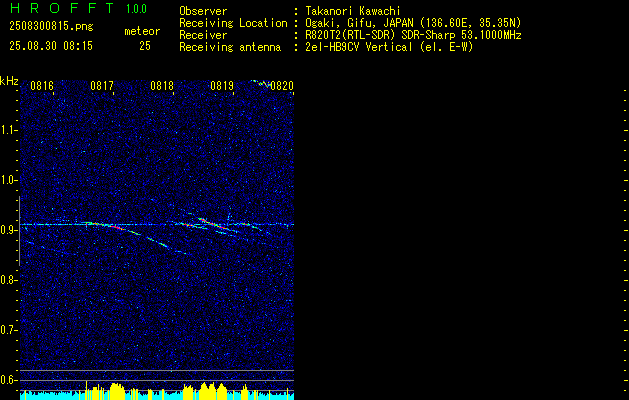Screen dimensions: 629x400
Task: Click the 0.8 kHz axis label
Action: point(9,280)
